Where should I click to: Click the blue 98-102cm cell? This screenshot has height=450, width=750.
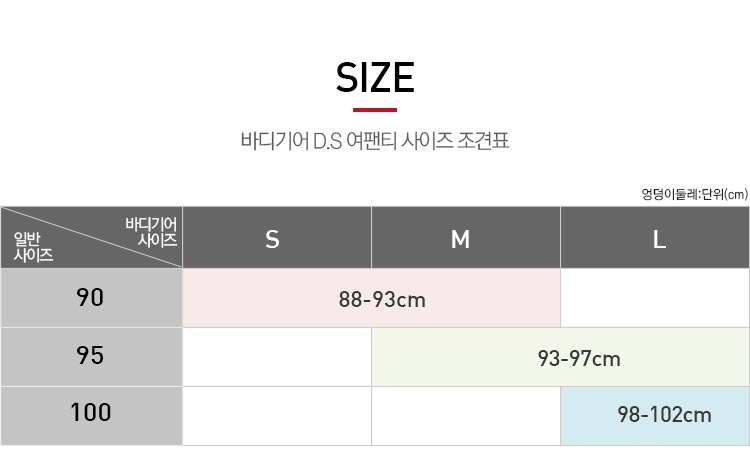pos(655,416)
